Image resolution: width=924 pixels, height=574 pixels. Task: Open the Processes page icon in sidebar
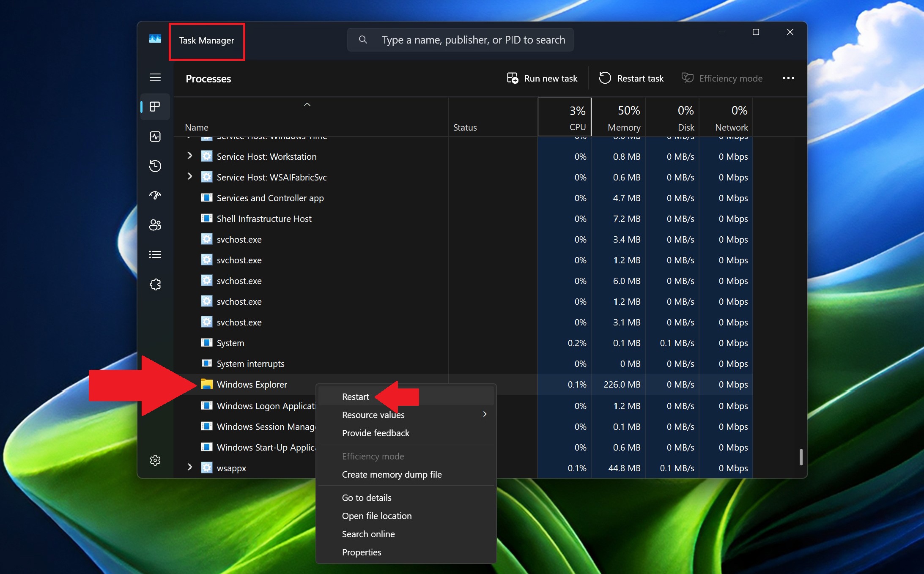tap(155, 107)
